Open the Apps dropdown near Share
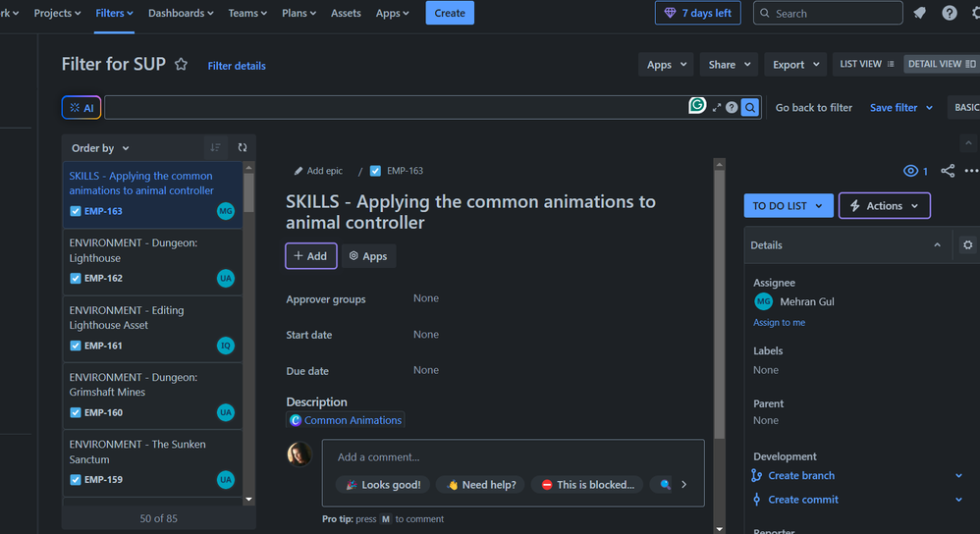Viewport: 980px width, 534px height. pos(666,65)
